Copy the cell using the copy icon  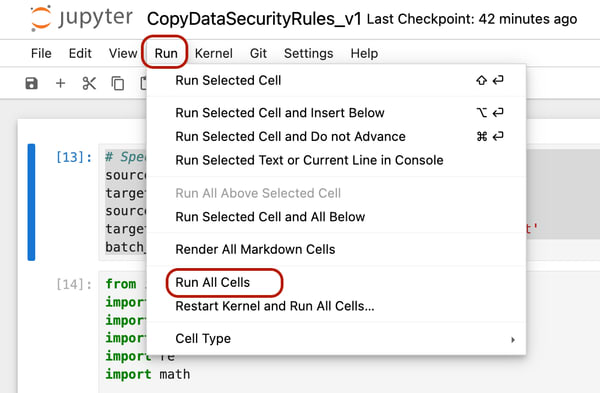click(117, 83)
